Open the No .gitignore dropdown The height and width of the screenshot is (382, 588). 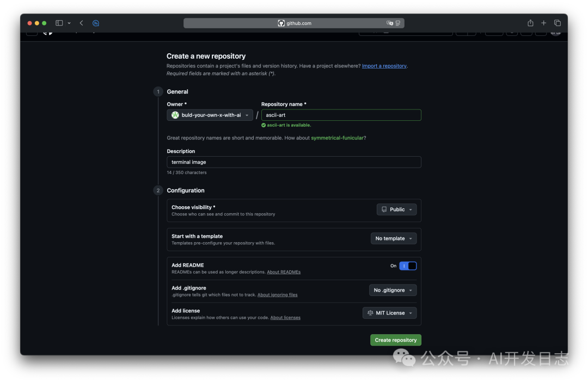point(393,290)
